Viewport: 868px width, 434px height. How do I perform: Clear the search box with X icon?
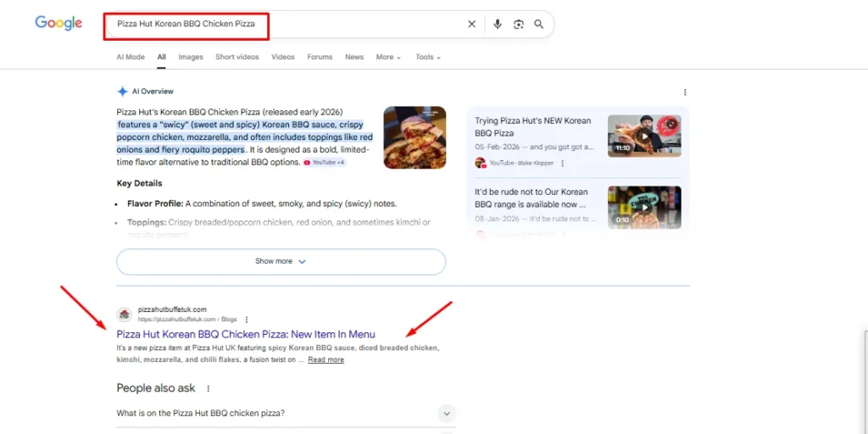472,25
